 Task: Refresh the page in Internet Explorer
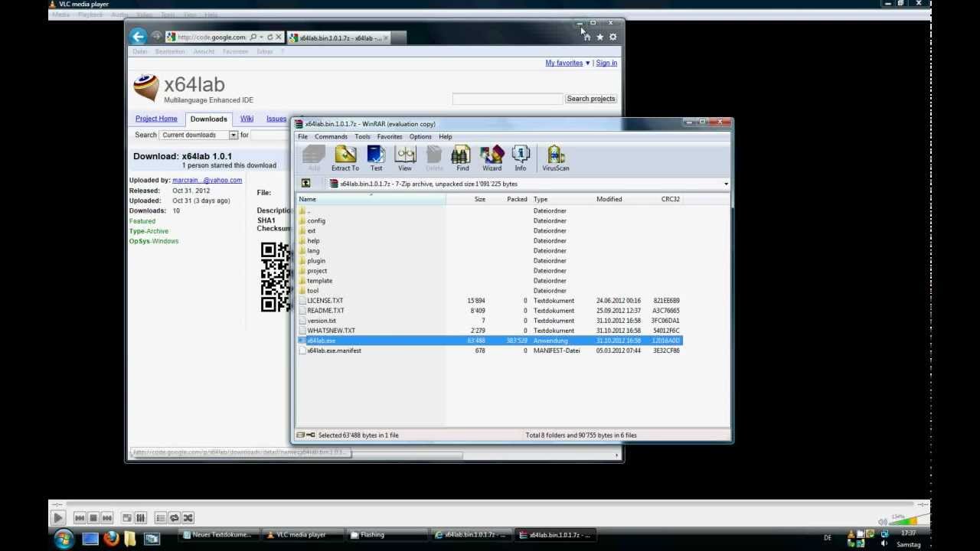(269, 37)
